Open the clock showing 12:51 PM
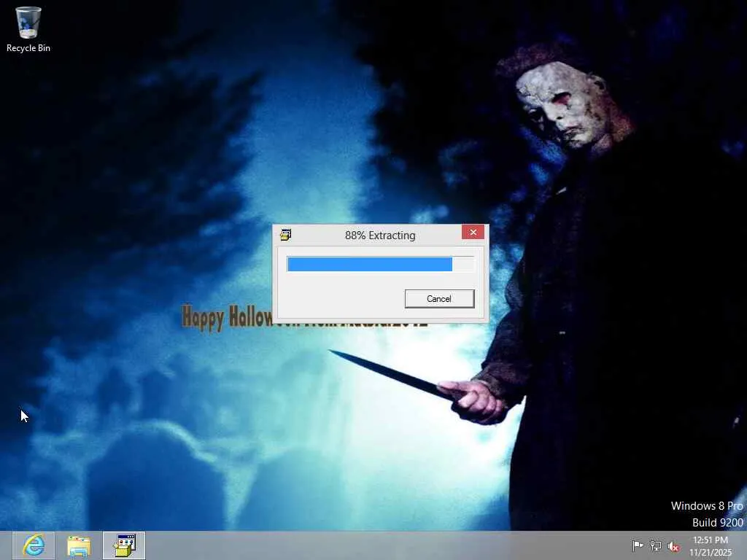The image size is (747, 560). 711,546
